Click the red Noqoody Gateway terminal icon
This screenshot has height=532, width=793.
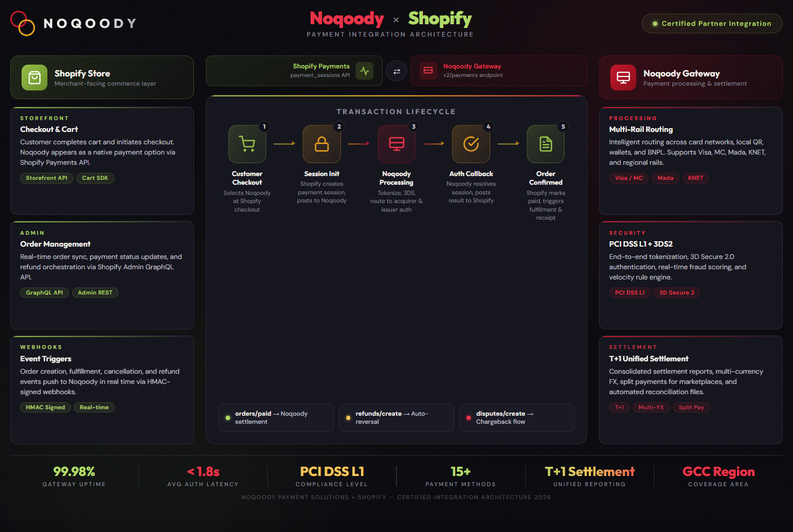tap(623, 78)
